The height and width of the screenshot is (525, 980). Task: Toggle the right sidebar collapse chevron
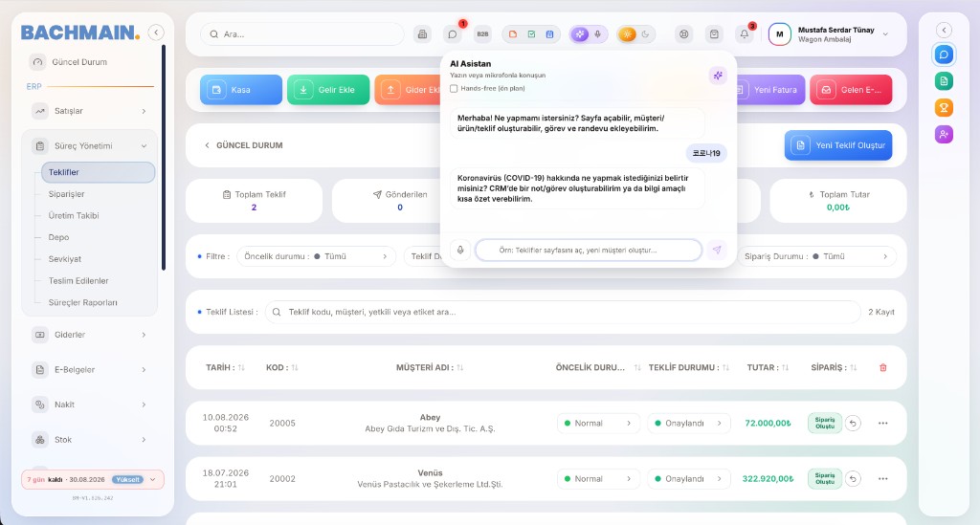(944, 30)
